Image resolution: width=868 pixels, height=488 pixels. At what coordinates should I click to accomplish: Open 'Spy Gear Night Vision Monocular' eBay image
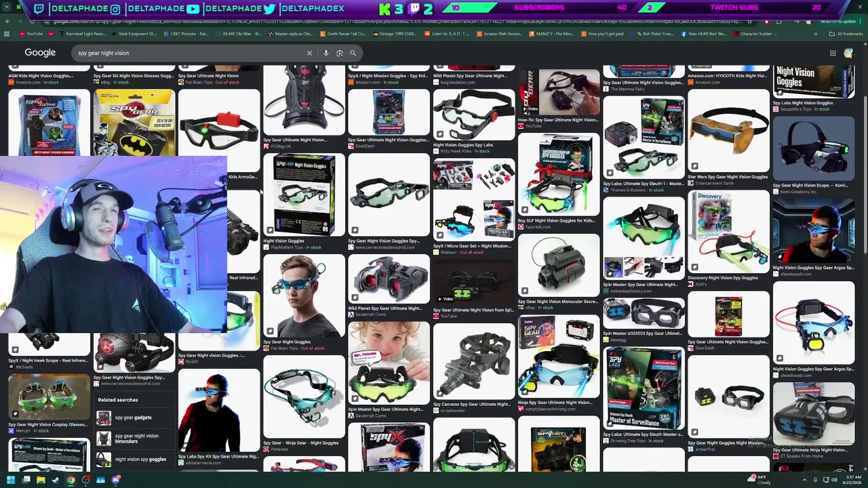coord(558,265)
